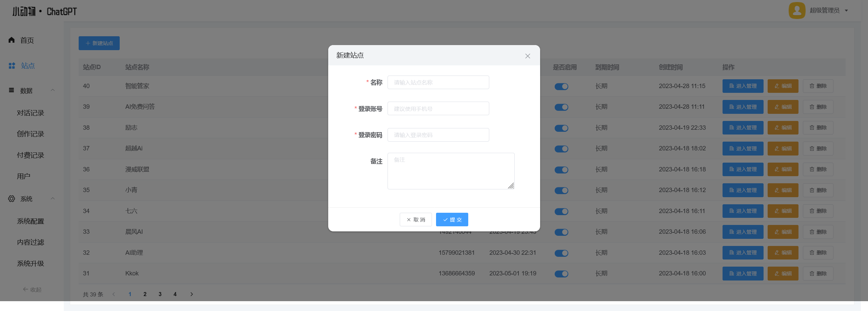Image resolution: width=868 pixels, height=311 pixels.
Task: Open 对话记录 from the sidebar
Action: [x=31, y=113]
